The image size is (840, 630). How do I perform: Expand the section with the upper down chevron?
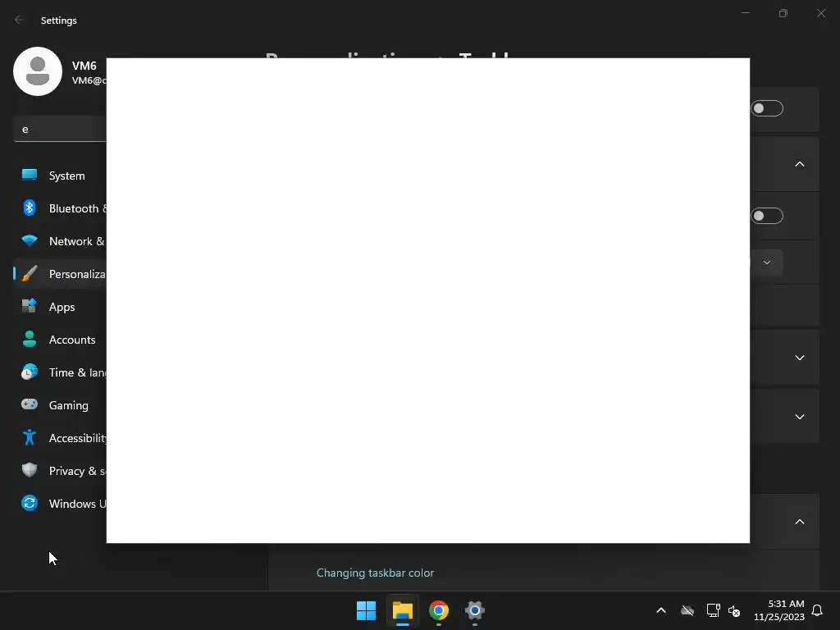(x=800, y=358)
